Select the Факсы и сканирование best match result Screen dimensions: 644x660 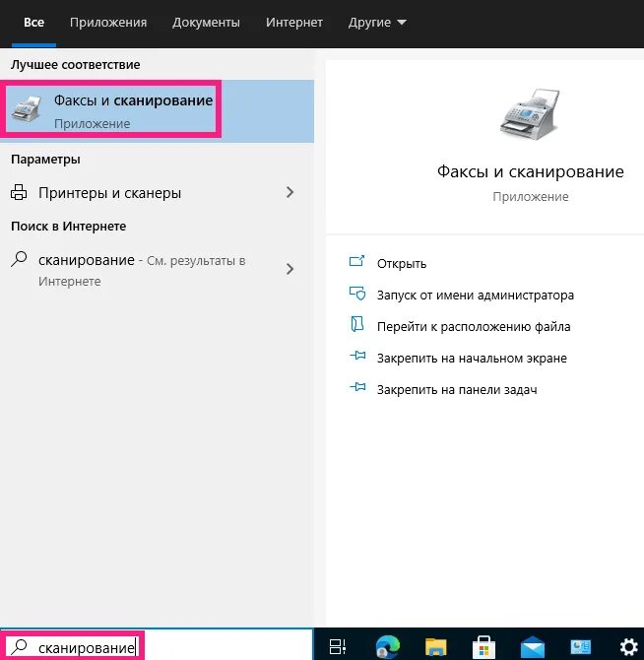click(157, 111)
